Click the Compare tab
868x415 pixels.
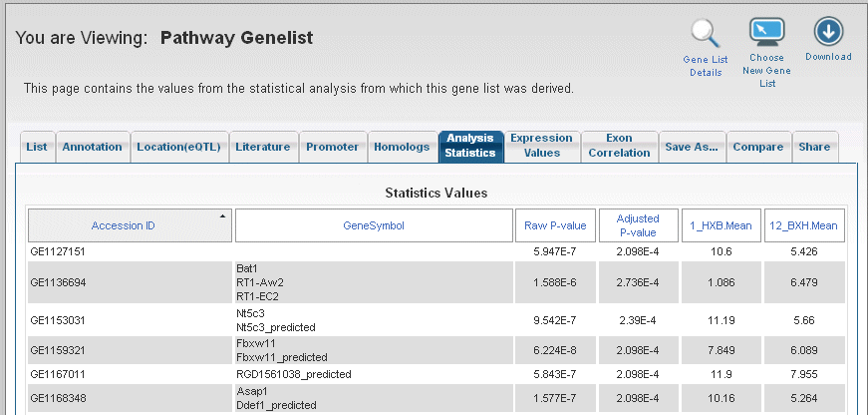758,147
